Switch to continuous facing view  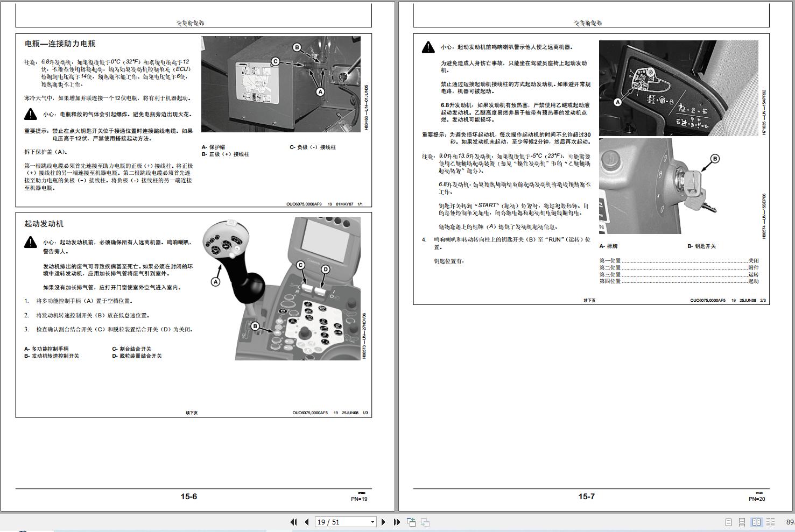coord(770,522)
